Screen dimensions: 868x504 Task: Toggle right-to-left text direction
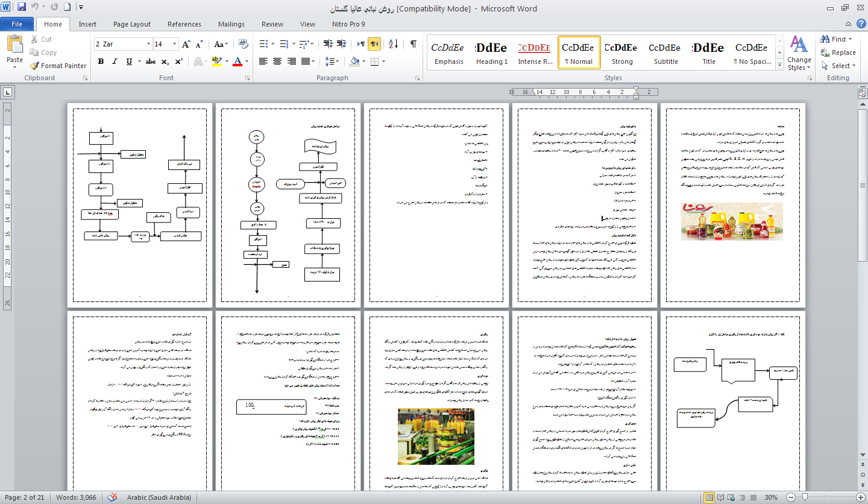(374, 44)
